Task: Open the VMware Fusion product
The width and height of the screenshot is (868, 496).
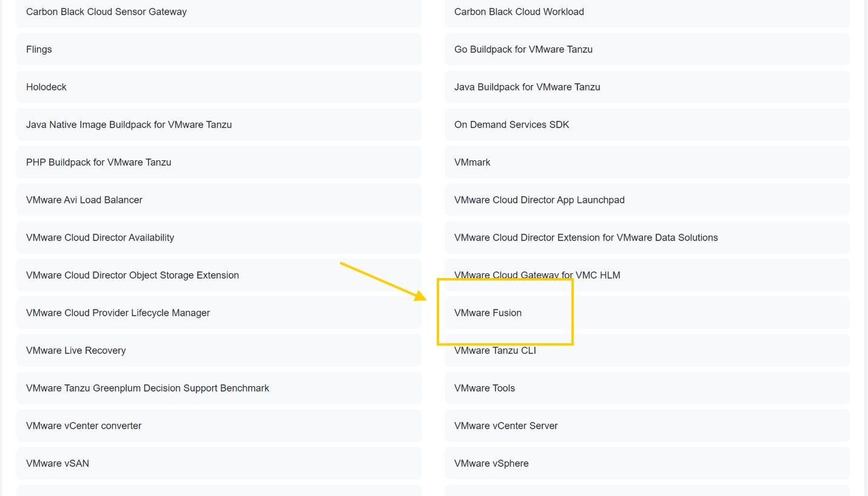Action: point(647,313)
